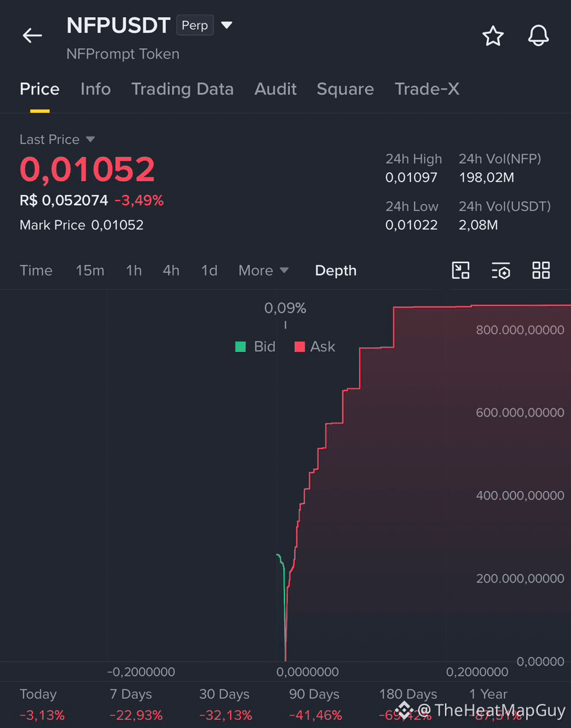Click the 0,09% spread label
Image resolution: width=571 pixels, height=728 pixels.
coord(285,309)
